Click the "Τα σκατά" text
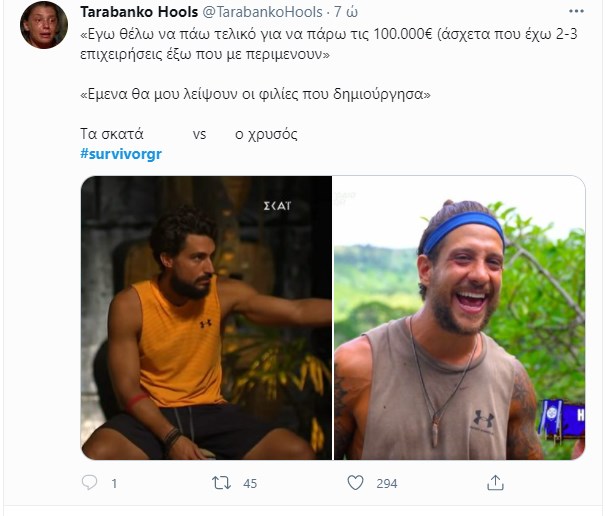Screen dimensions: 606x516 pos(112,133)
